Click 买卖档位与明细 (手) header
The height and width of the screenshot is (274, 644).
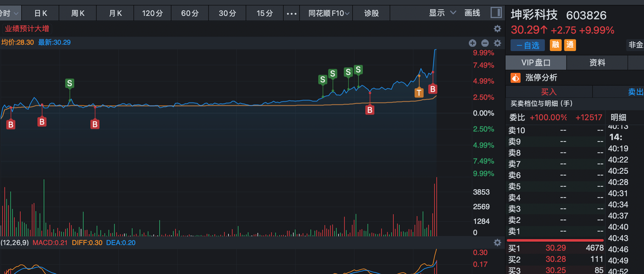[541, 104]
